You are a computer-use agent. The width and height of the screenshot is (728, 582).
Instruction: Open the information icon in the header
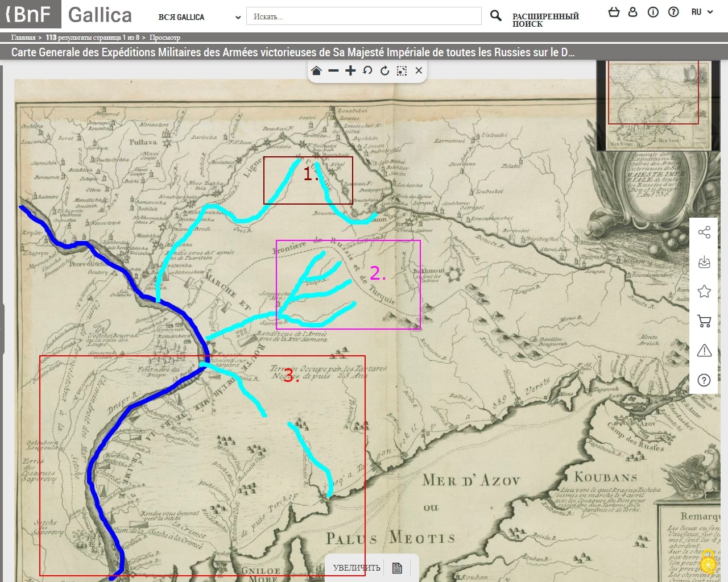click(x=653, y=12)
